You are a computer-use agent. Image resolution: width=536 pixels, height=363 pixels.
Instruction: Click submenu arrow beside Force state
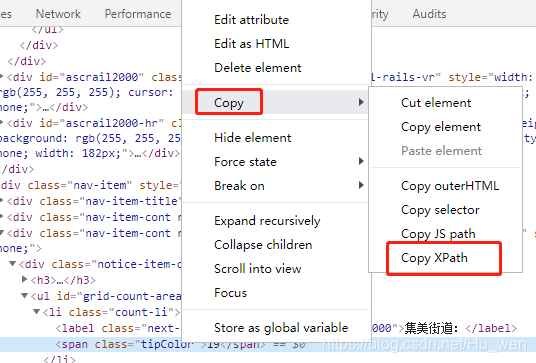361,161
